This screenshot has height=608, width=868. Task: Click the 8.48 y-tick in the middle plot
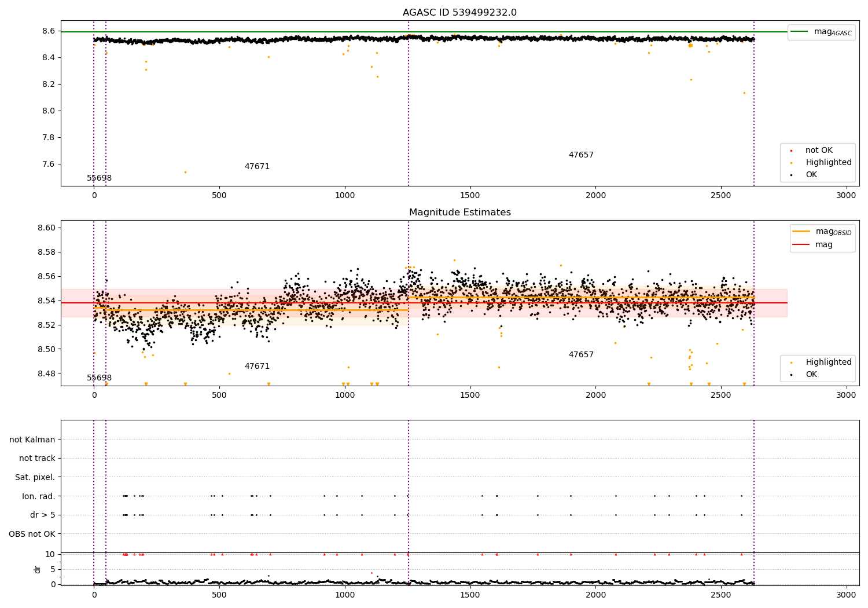(46, 374)
